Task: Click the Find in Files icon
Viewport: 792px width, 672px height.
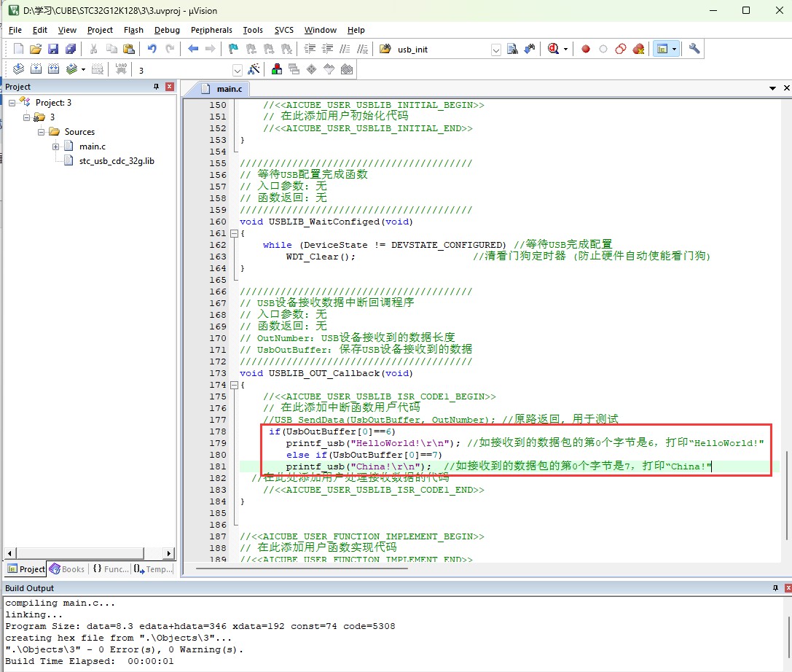Action: click(x=385, y=49)
